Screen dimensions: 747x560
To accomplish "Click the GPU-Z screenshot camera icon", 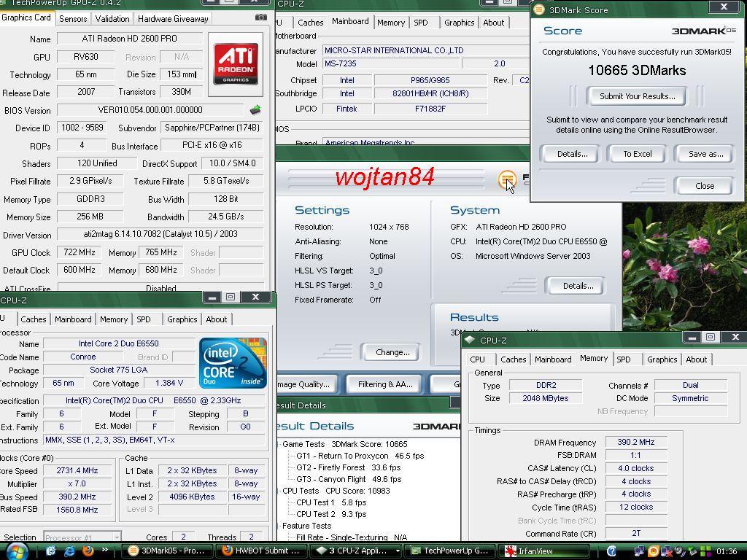I will (260, 17).
